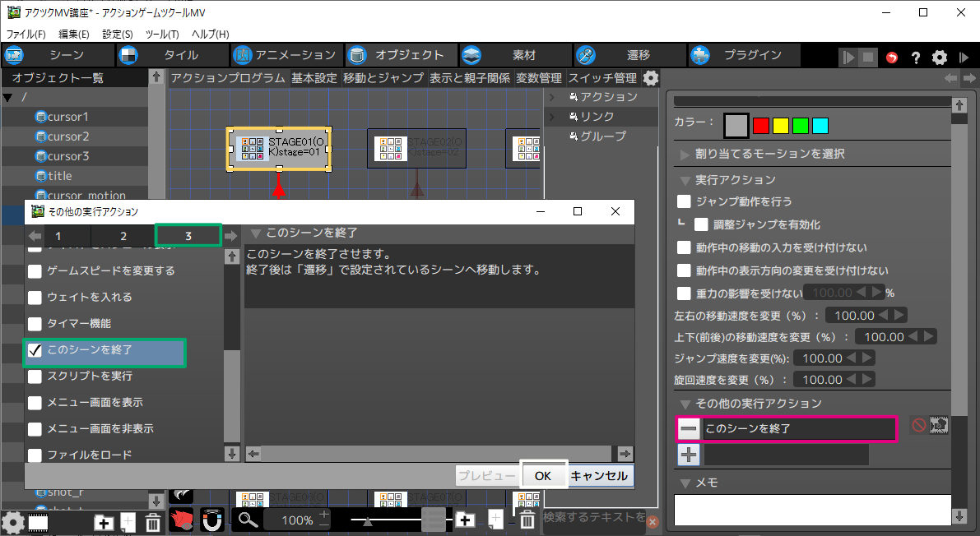
Task: Open settings via top-right gear icon
Action: tap(939, 58)
